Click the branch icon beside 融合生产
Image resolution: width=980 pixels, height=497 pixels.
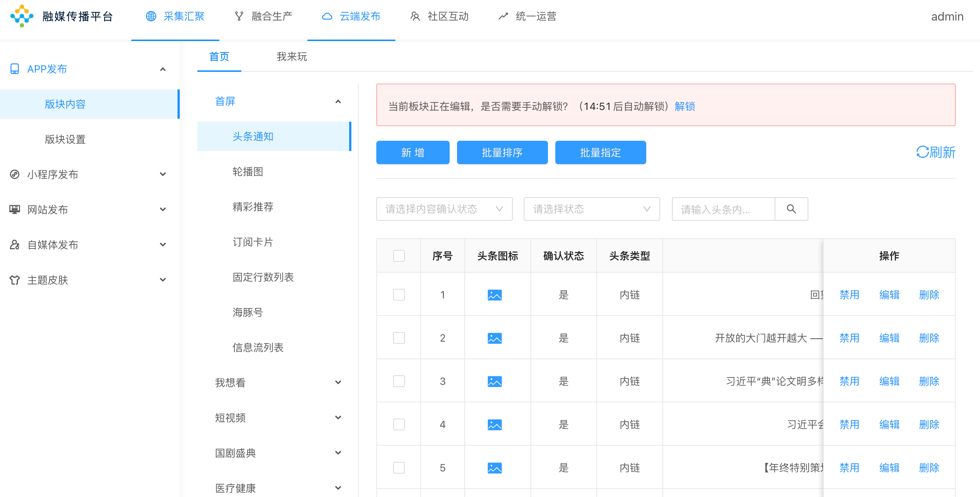(x=239, y=16)
